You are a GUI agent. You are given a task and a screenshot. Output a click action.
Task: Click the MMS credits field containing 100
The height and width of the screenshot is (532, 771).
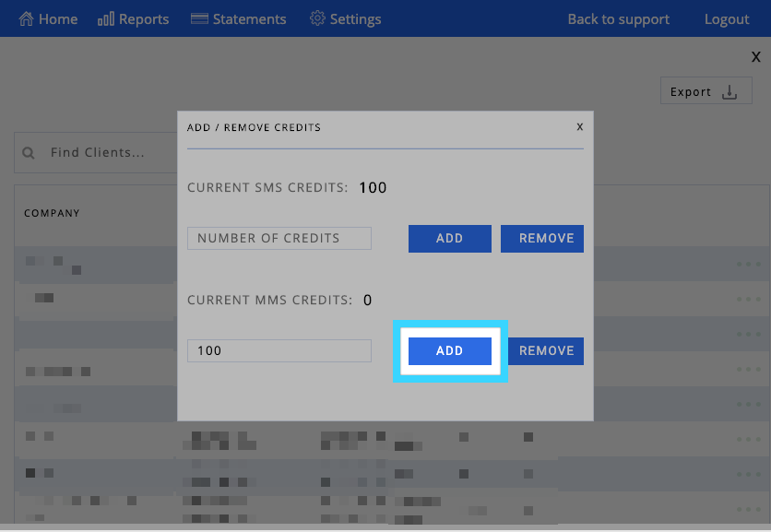[279, 351]
